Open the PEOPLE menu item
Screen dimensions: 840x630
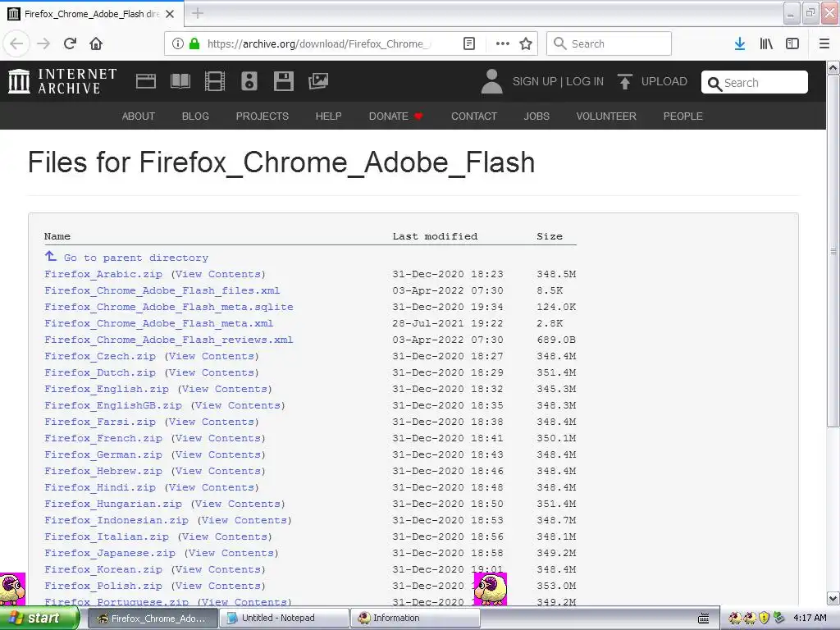pos(683,116)
